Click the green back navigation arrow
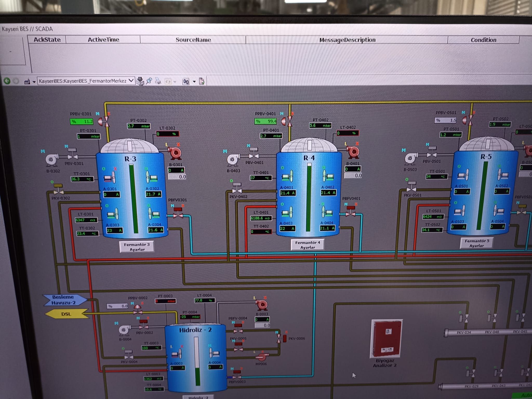This screenshot has height=399, width=532. click(7, 81)
